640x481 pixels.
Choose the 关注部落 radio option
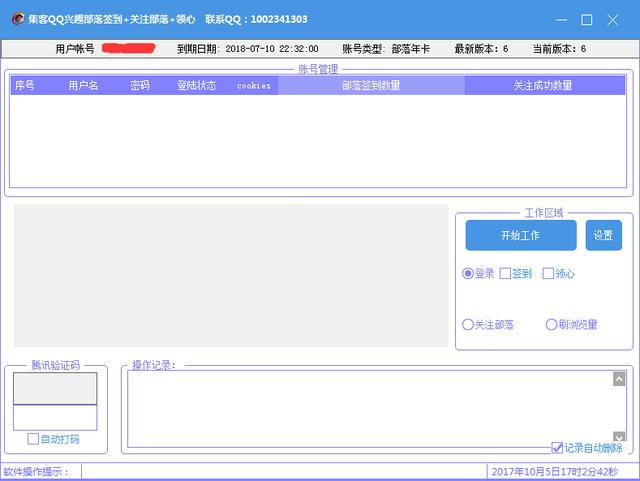(468, 325)
